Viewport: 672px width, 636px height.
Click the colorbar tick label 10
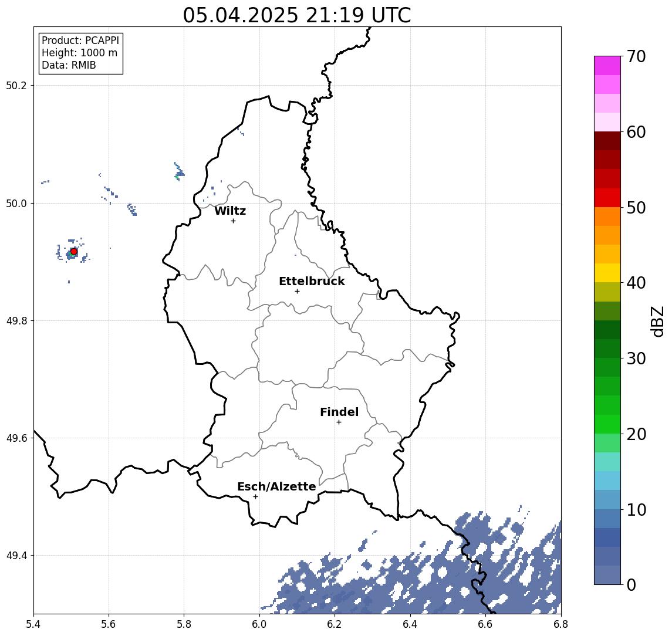coord(636,509)
